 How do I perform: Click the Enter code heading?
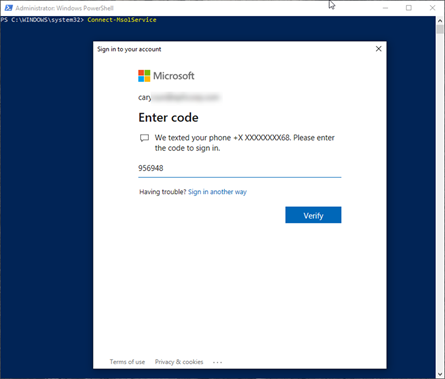[x=168, y=117]
